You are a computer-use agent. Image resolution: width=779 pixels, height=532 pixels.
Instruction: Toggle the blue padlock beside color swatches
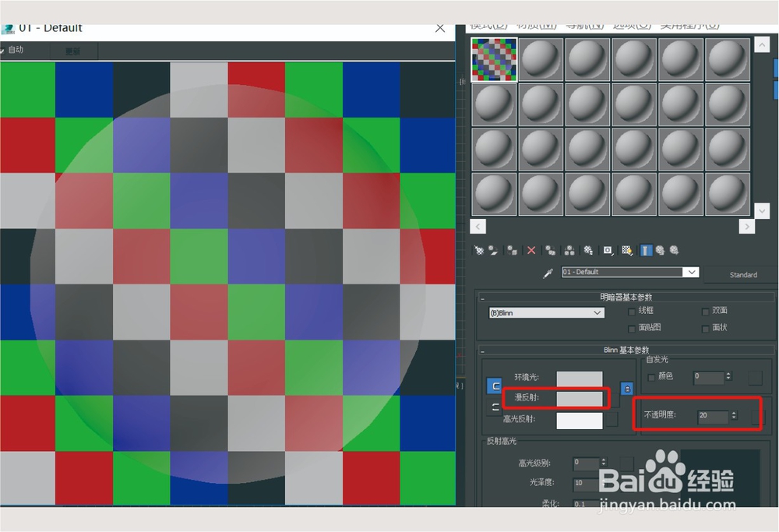627,389
